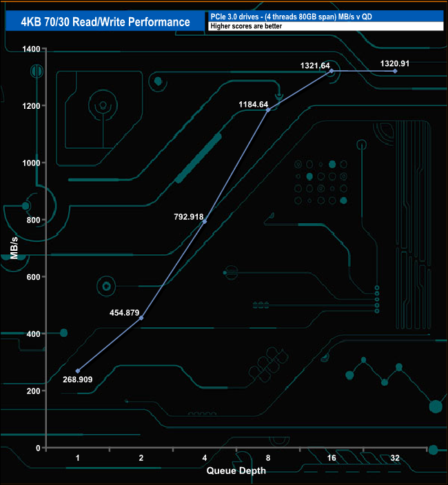Click the x-axis label 8
Viewport: 448px width, 485px height.
click(x=268, y=457)
